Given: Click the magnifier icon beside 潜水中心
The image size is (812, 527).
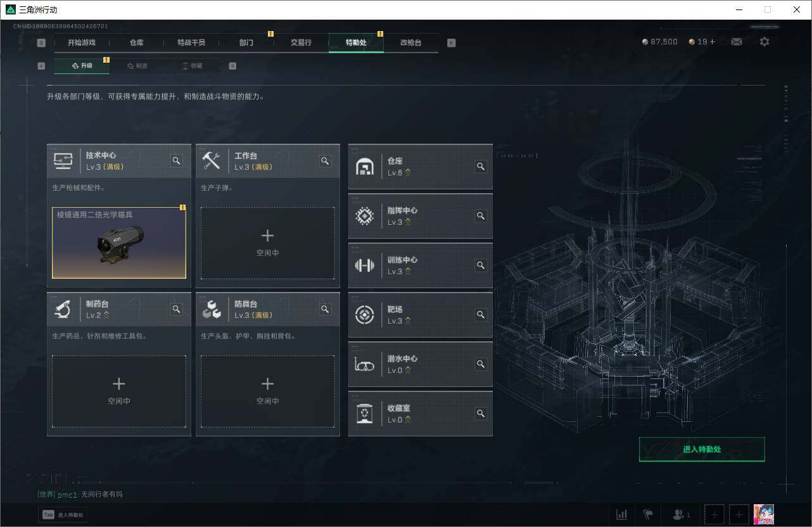Looking at the screenshot, I should (481, 364).
